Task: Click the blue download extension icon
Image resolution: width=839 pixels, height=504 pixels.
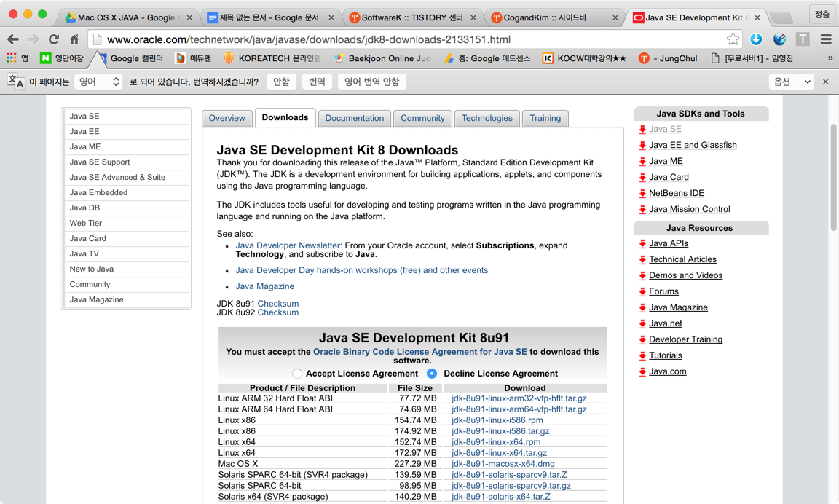Action: point(755,39)
